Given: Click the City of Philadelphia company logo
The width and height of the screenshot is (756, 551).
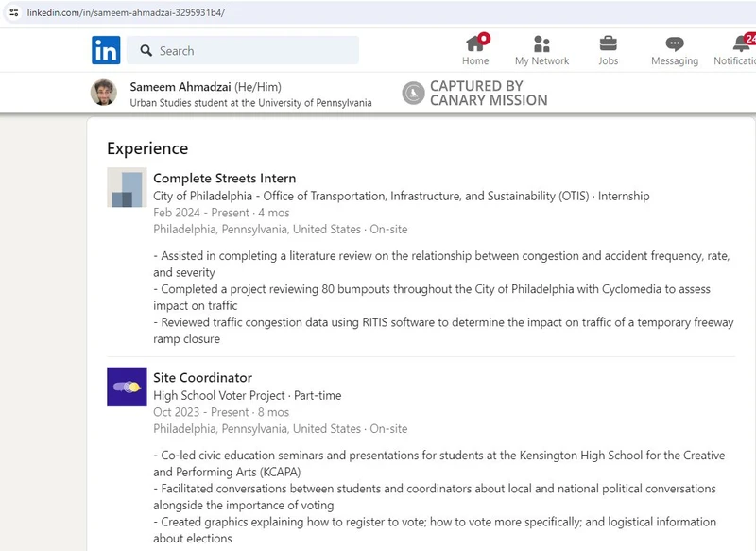Looking at the screenshot, I should tap(127, 188).
